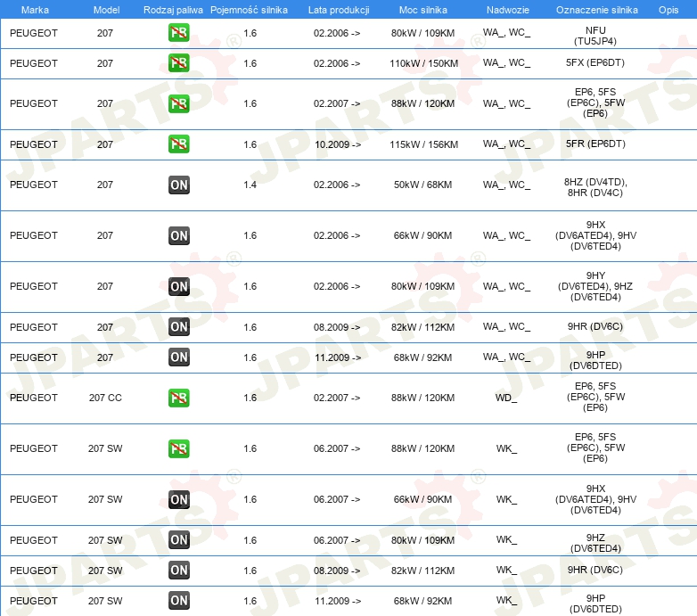Click the 9HX (DV6ATED4) cell in the WA_, WC_ row
This screenshot has width=697, height=616.
tap(595, 235)
